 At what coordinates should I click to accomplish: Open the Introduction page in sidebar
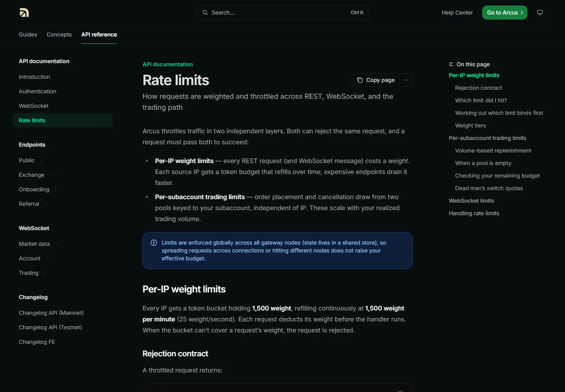(35, 77)
